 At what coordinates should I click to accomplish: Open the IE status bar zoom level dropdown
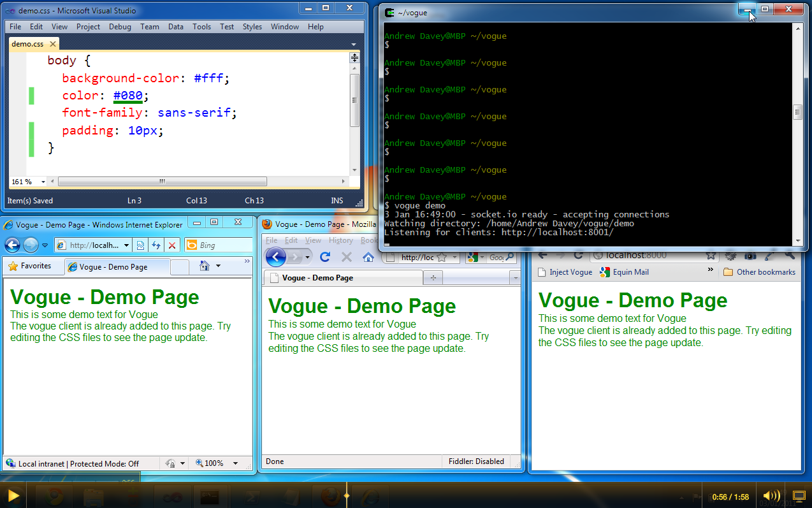point(235,463)
